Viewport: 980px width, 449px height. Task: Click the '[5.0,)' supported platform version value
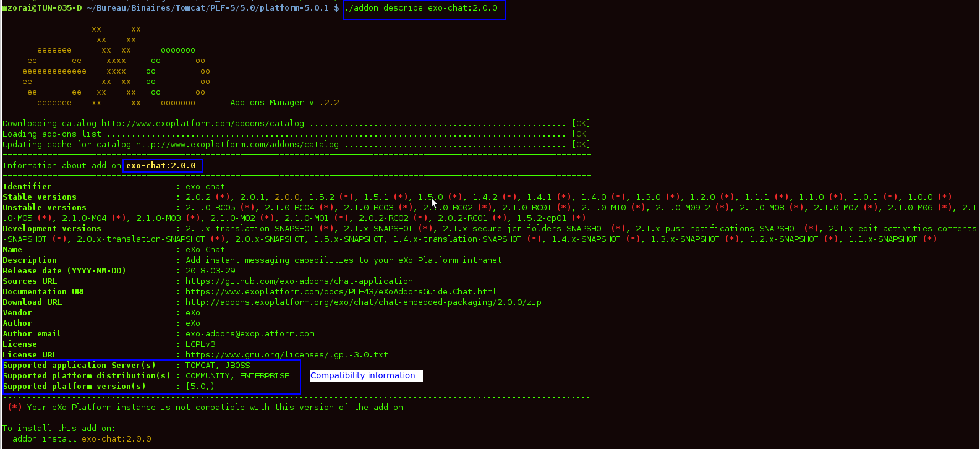(x=200, y=386)
